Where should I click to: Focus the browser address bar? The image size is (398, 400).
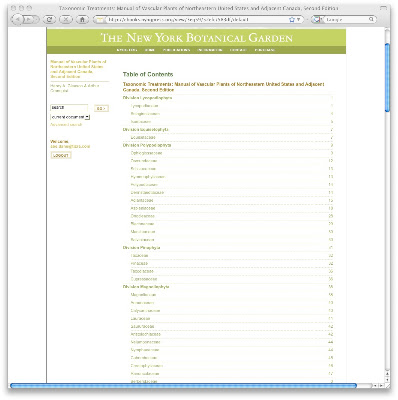coord(197,20)
